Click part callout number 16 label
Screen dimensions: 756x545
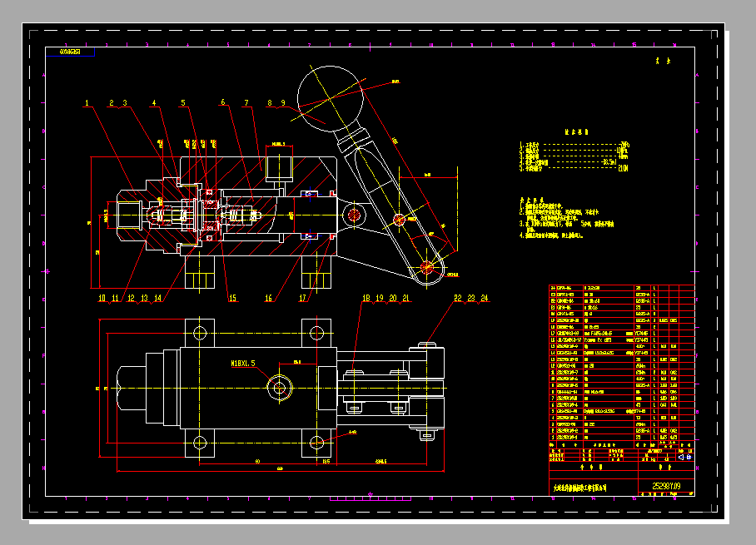pos(269,298)
